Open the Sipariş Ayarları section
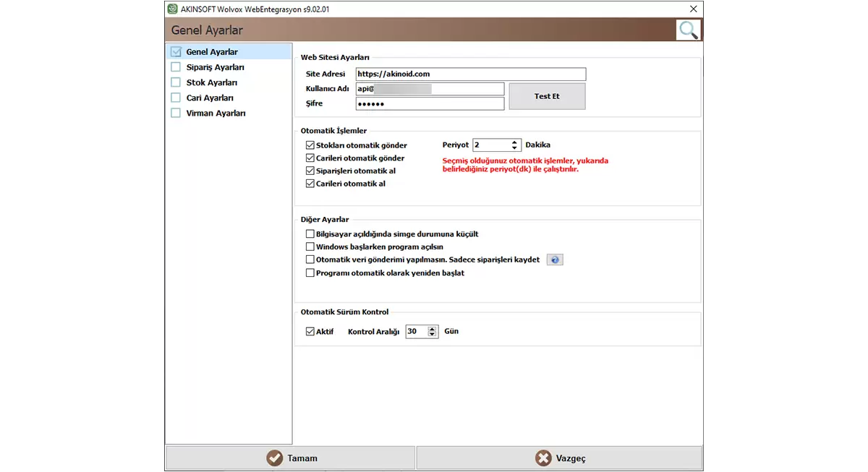This screenshot has width=868, height=472. 215,67
